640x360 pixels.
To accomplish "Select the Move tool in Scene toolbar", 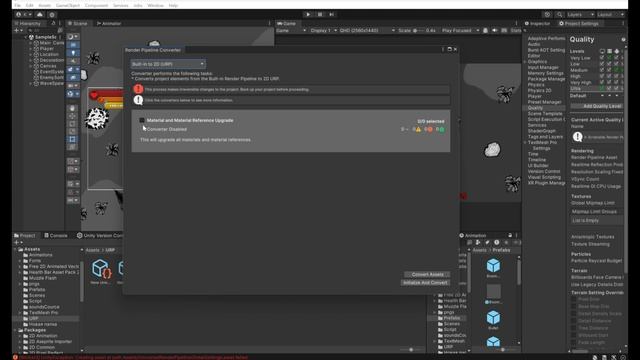I will click(73, 116).
